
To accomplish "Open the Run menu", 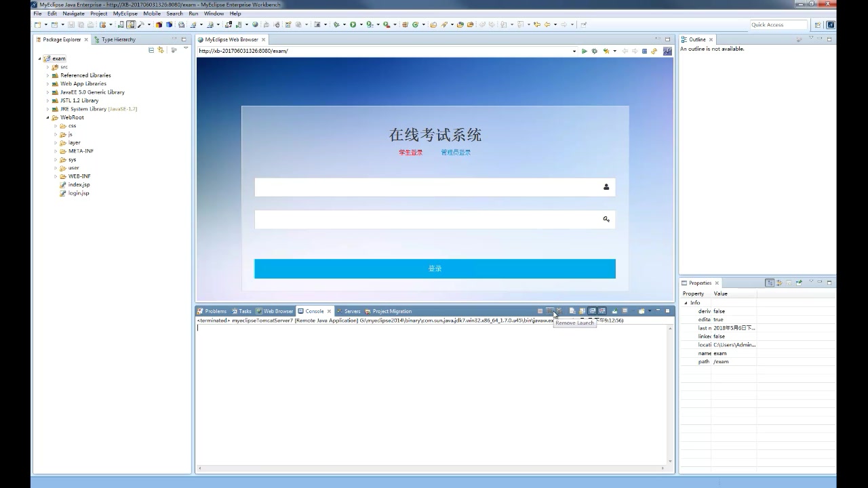I will [193, 14].
